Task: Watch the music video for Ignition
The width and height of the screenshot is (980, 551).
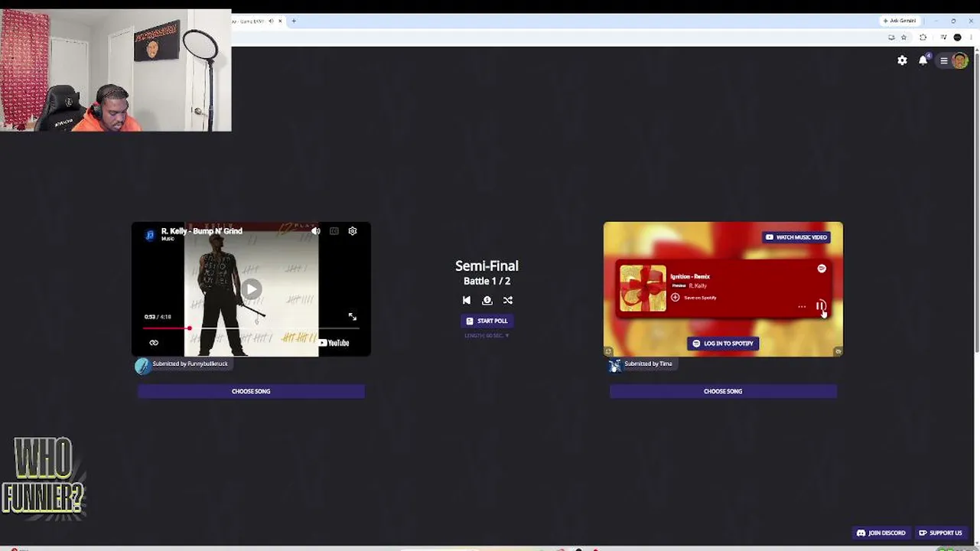Action: pos(796,237)
